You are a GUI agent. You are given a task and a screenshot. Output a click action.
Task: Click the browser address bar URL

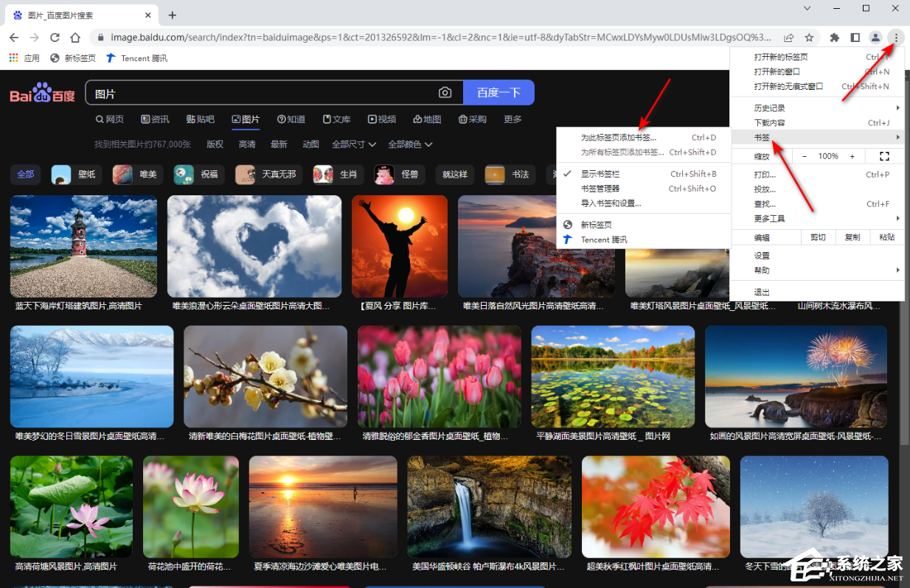[x=441, y=37]
